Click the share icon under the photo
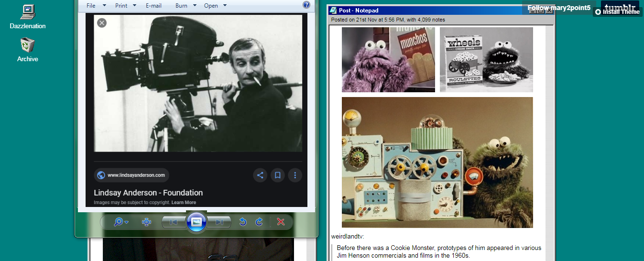Viewport: 644px width, 261px height. 260,175
